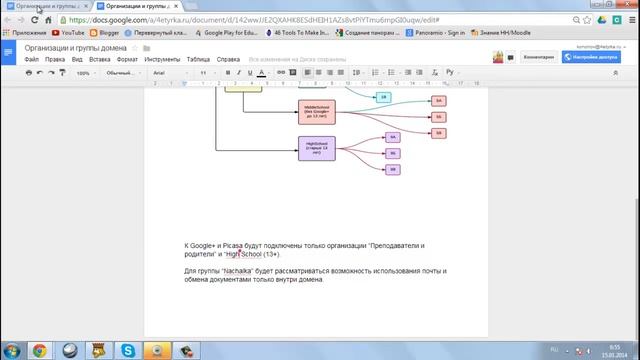Click the collaborator avatar thumbnail
This screenshot has width=640, height=360.
click(498, 57)
